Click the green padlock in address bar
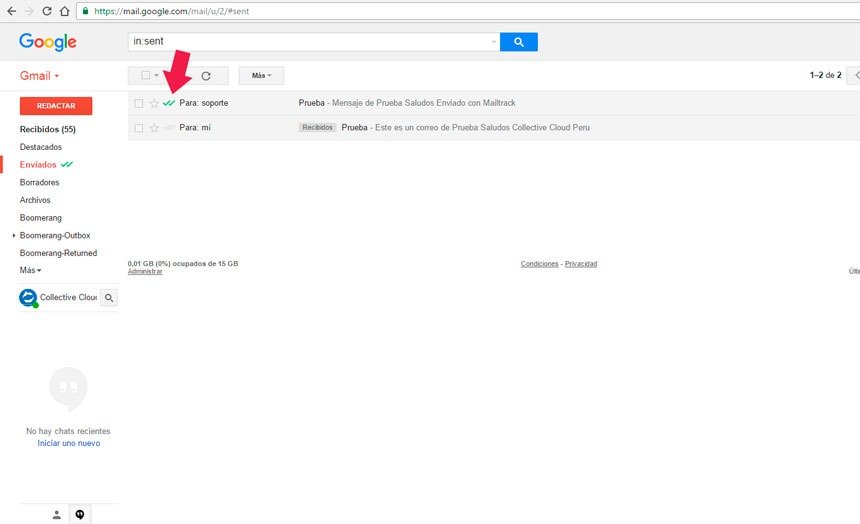 (85, 11)
